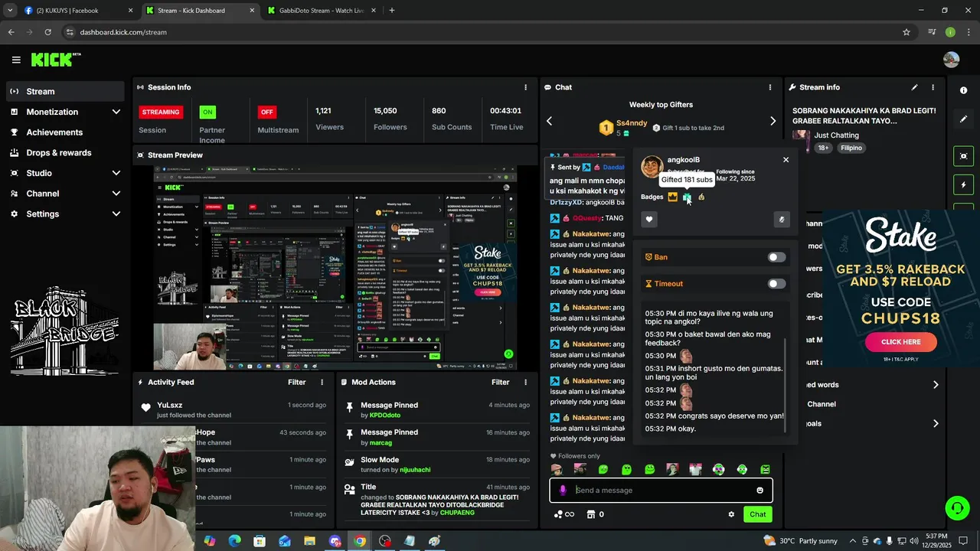980x551 pixels.
Task: Click the Filipino language tag
Action: click(x=851, y=148)
